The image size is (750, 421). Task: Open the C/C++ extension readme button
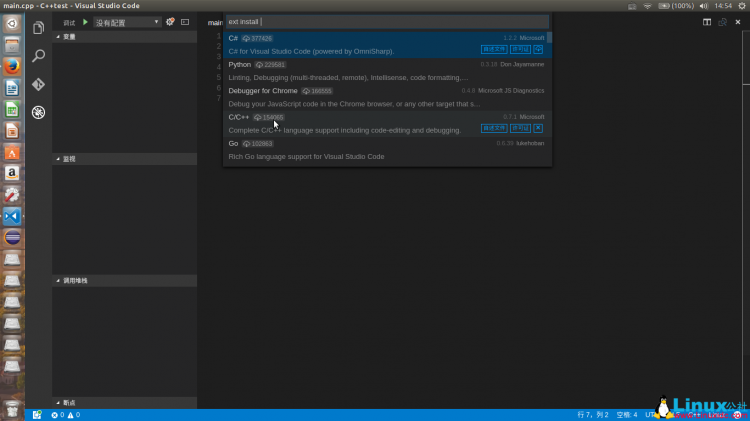click(494, 128)
